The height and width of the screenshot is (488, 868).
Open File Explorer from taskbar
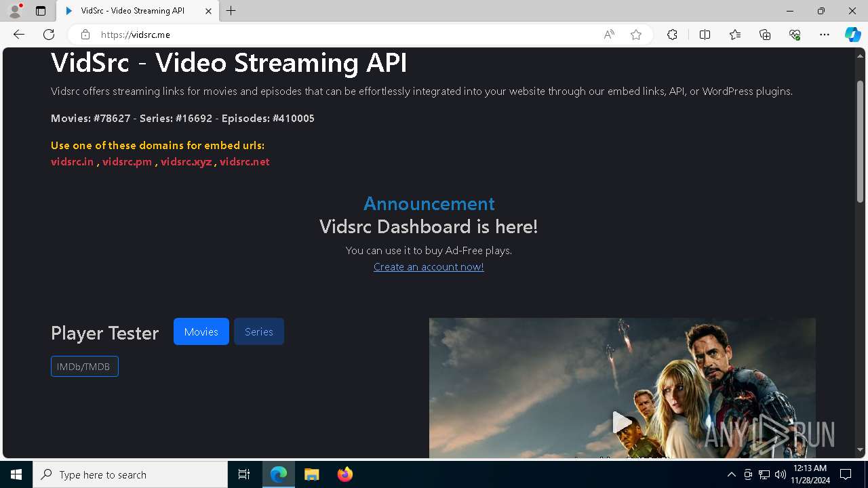(311, 474)
